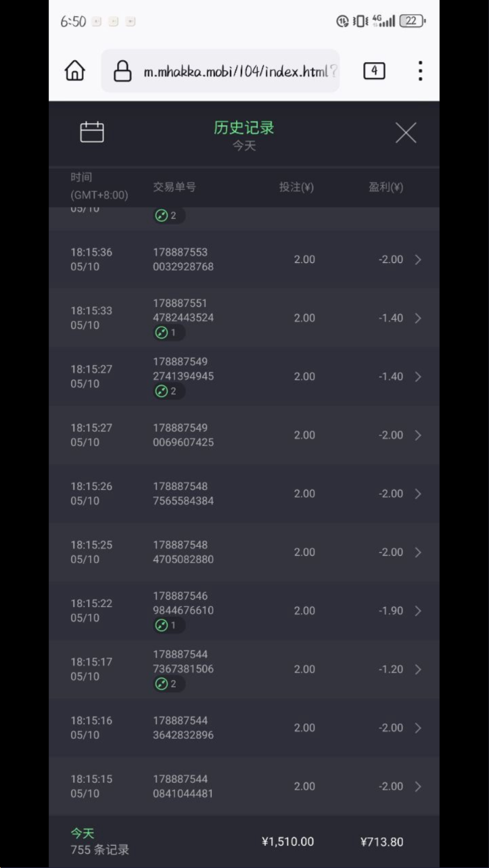Tap the 今天 summary label at the bottom

83,834
